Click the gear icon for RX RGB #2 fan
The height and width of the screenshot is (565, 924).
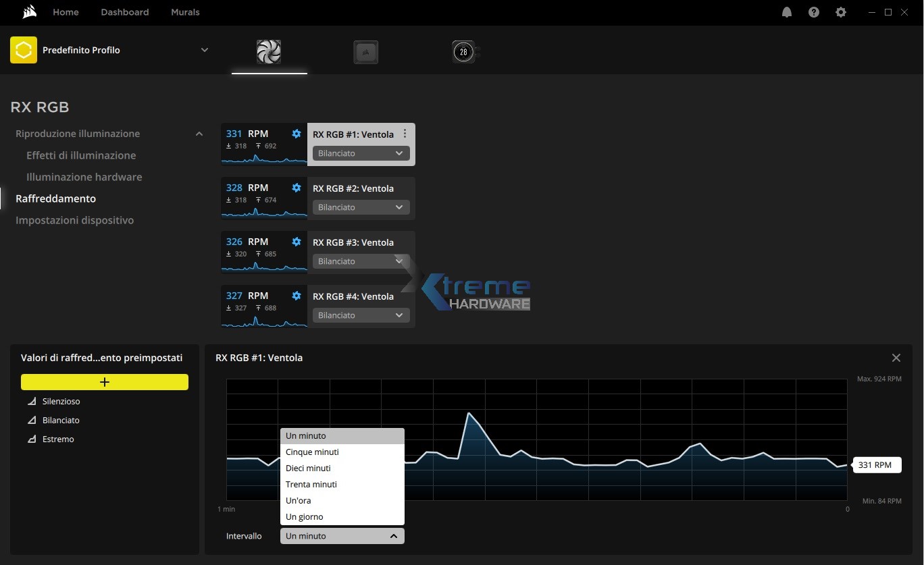pyautogui.click(x=296, y=188)
